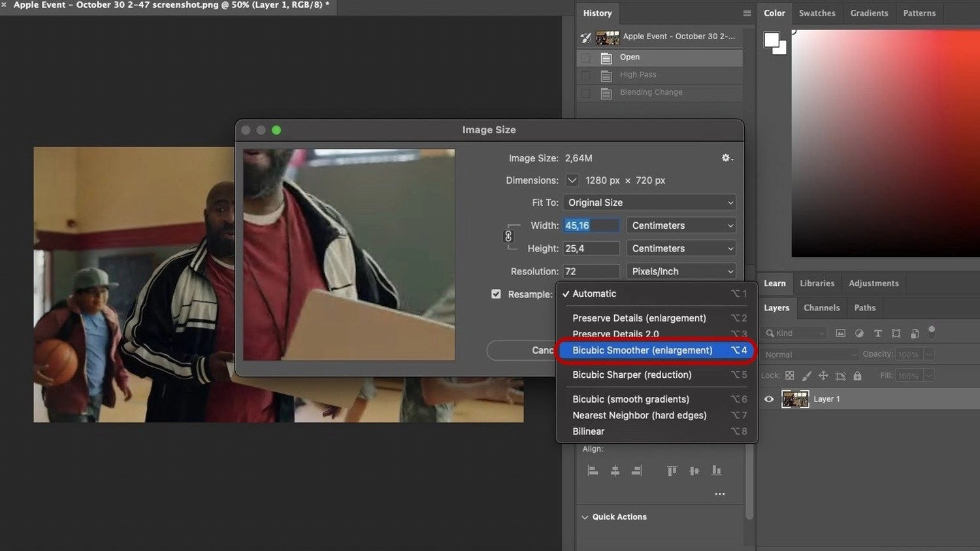Lock transparent pixels icon
Viewport: 980px width, 551px height.
[x=790, y=376]
